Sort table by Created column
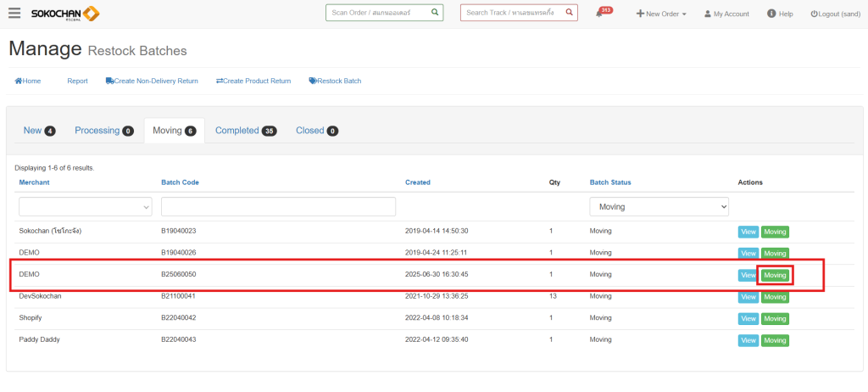Screen dimensions: 868x392 click(417, 182)
